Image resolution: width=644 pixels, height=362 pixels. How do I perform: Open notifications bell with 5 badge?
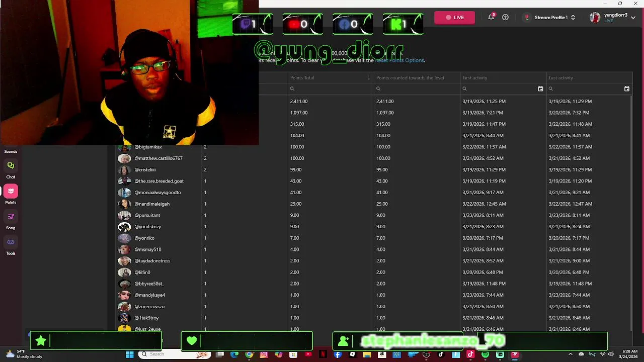click(491, 17)
